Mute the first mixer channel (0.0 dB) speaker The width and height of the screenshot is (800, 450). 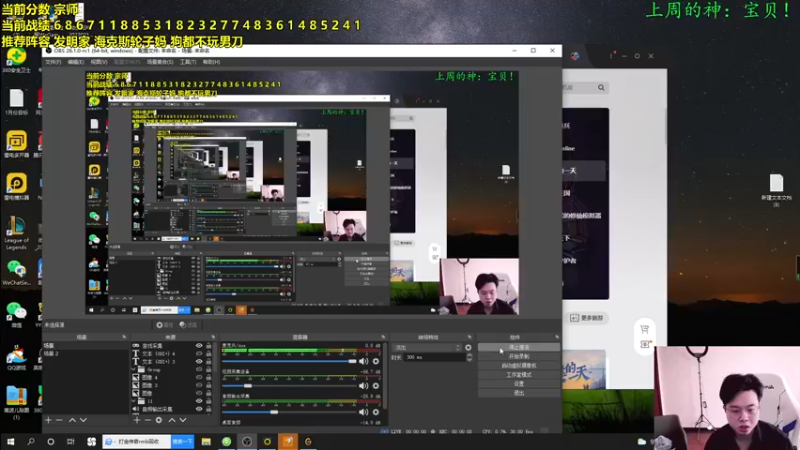tap(363, 361)
